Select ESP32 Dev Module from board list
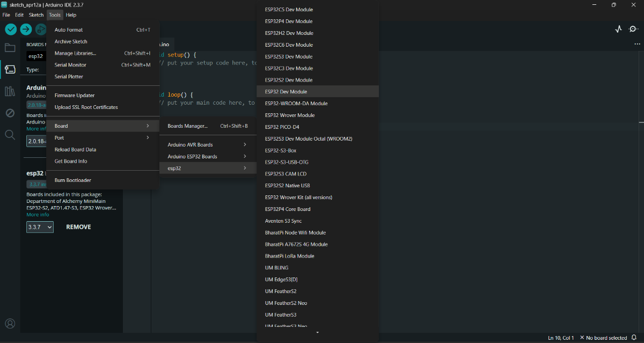Image resolution: width=644 pixels, height=343 pixels. (286, 92)
